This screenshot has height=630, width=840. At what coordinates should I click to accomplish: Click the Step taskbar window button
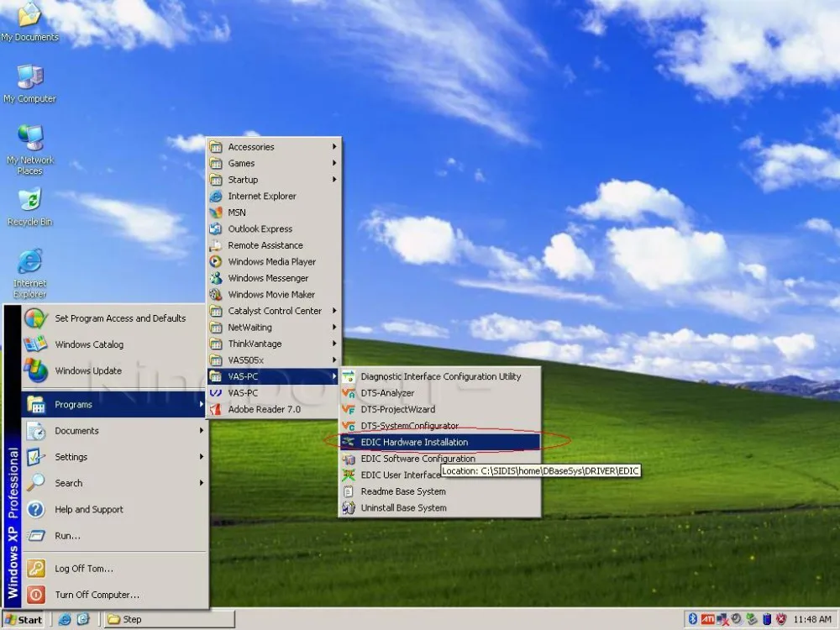click(168, 620)
